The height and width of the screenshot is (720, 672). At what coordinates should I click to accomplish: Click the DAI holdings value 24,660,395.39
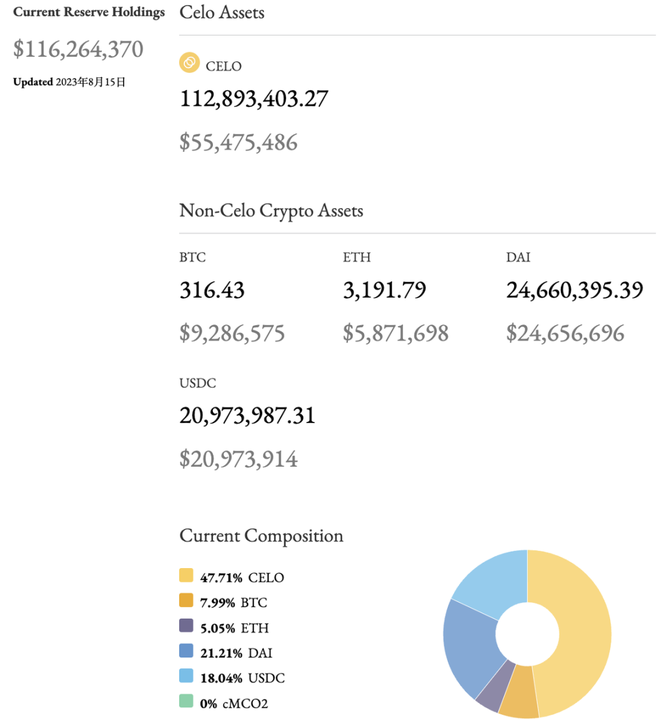point(575,290)
